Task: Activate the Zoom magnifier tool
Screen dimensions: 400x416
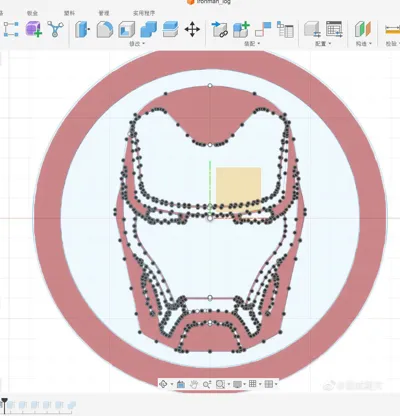Action: 207,384
